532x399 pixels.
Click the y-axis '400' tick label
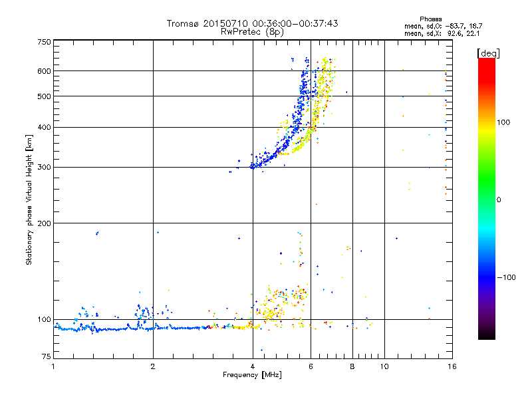tap(44, 128)
